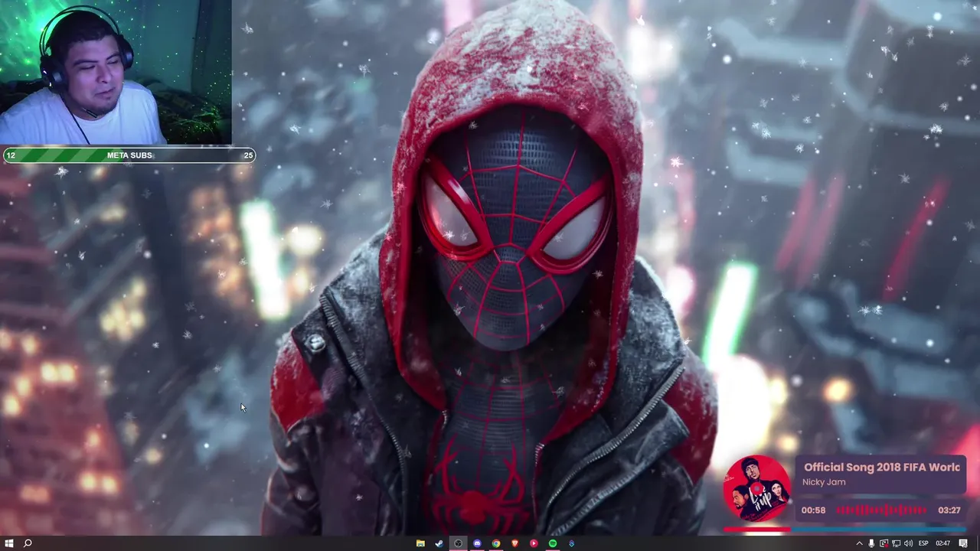The height and width of the screenshot is (551, 980).
Task: Open Brave browser from the taskbar
Action: [x=514, y=543]
